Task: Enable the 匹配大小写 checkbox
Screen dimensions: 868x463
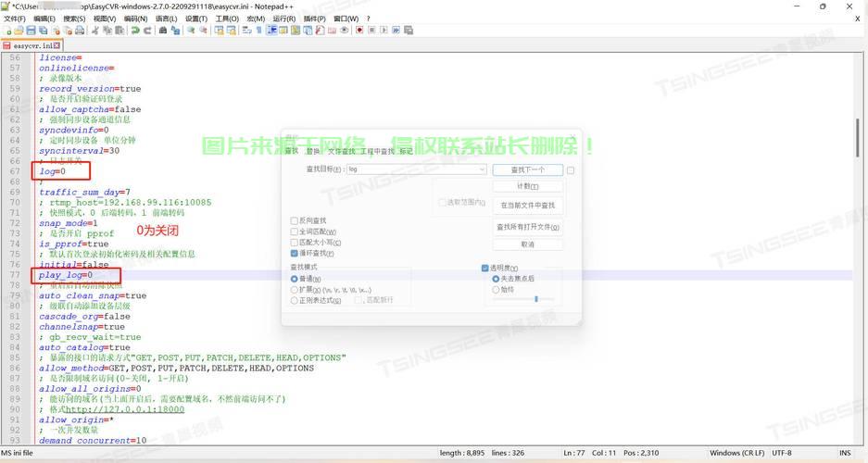Action: click(x=294, y=243)
